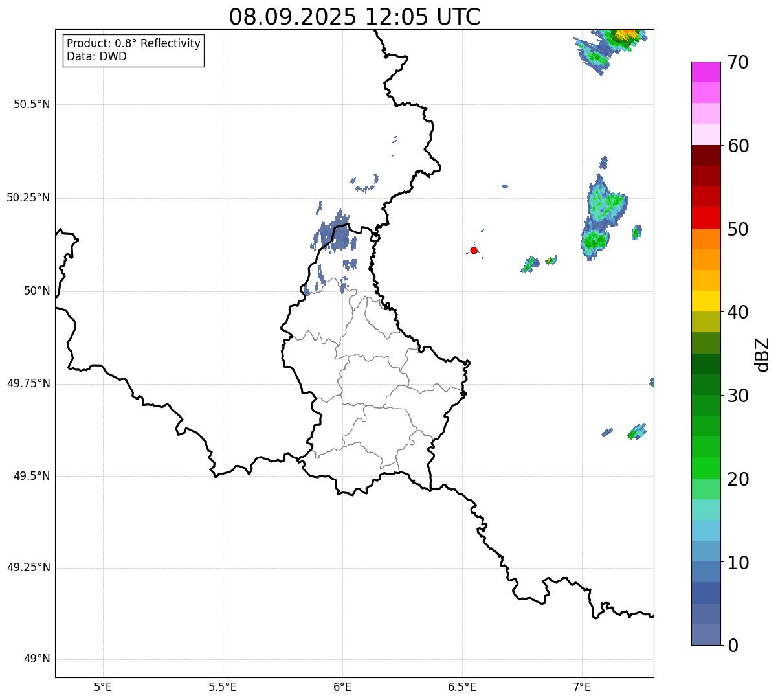Click the 'Product: 0.8° Reflectivity' label
This screenshot has height=700, width=778.
point(134,43)
